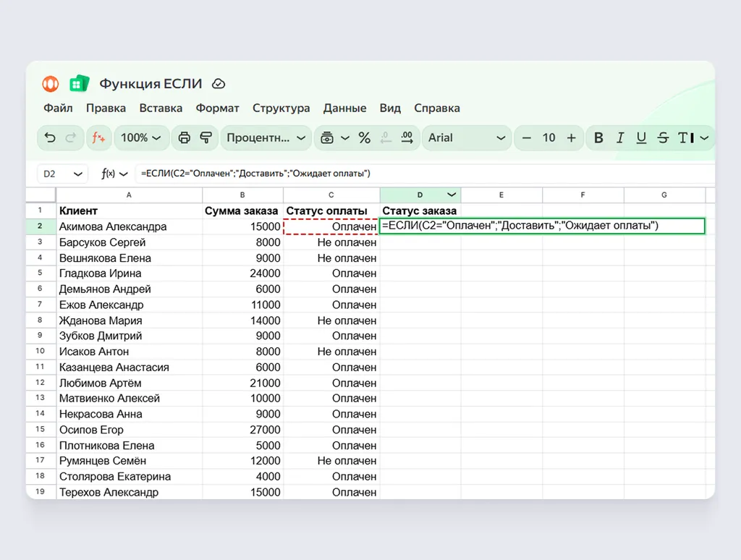
Task: Click the undo arrow icon
Action: coord(50,137)
